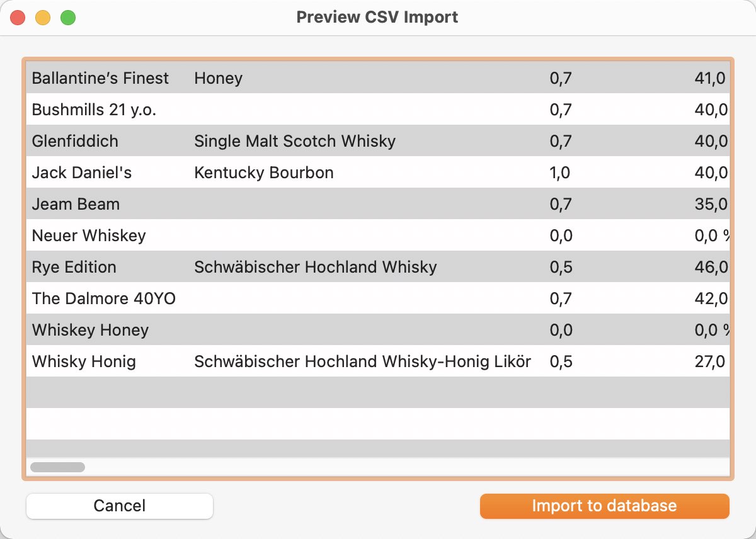Screen dimensions: 756x539
Task: Select the Whisky Honig row
Action: point(378,361)
